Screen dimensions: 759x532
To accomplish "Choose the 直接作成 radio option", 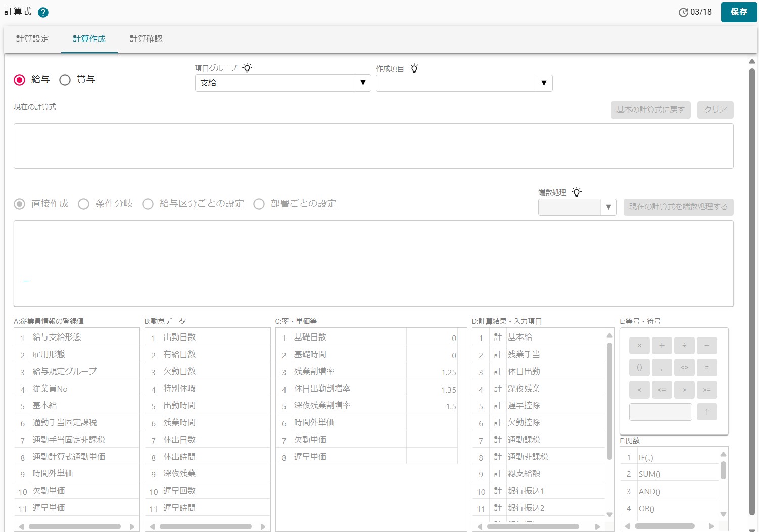I will pos(20,204).
